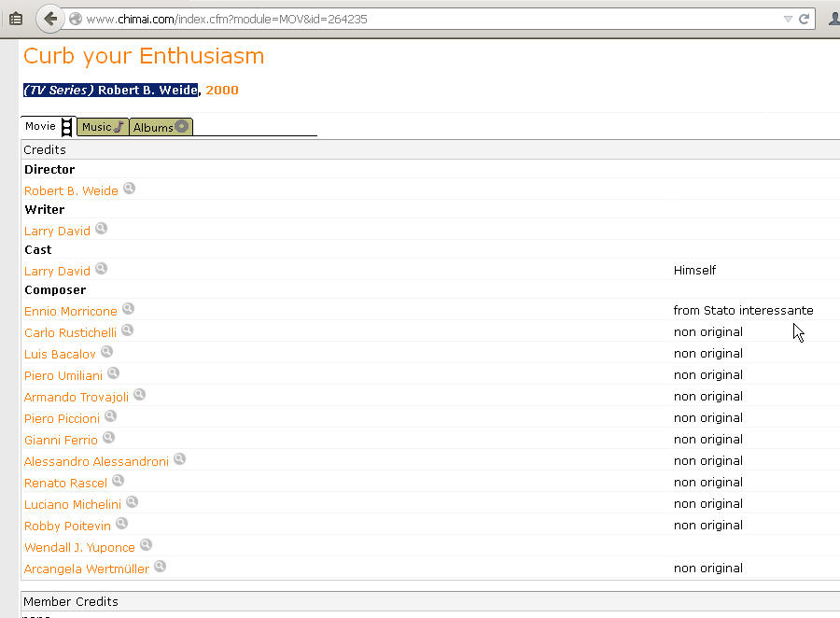This screenshot has width=840, height=618.
Task: Click the search icon next to Gianni Ferrio
Action: coord(108,438)
